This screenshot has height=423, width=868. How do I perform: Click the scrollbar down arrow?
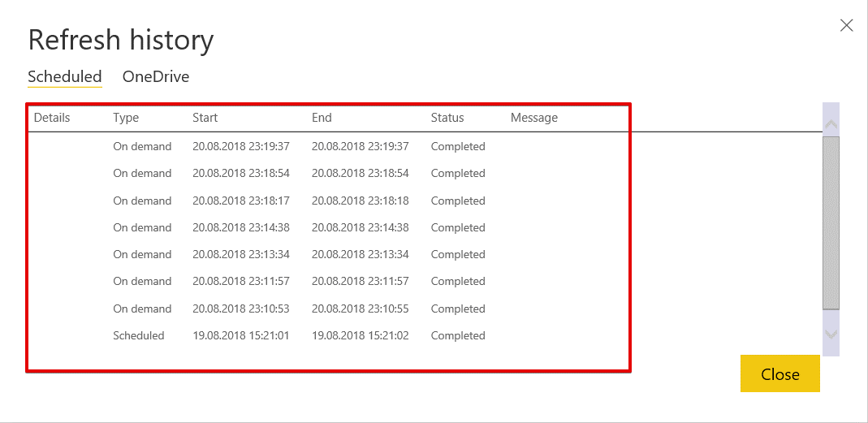[831, 334]
